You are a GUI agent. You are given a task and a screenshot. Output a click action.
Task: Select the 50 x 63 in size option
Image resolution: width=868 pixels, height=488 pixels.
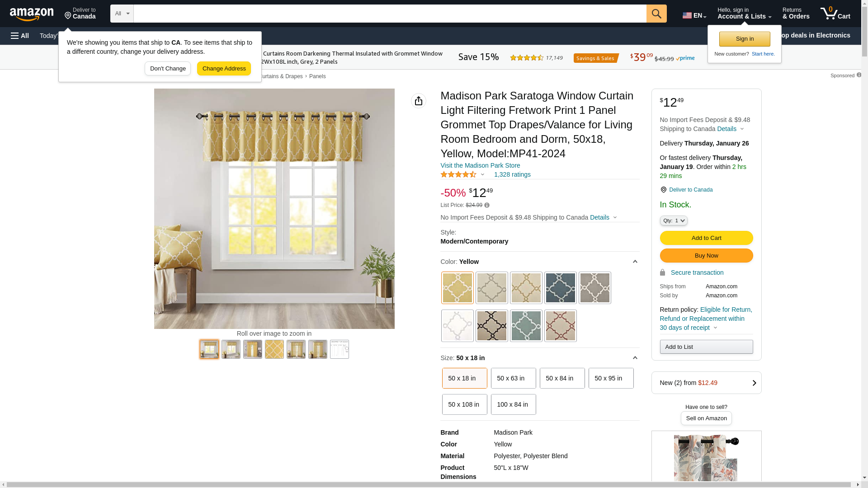[514, 378]
